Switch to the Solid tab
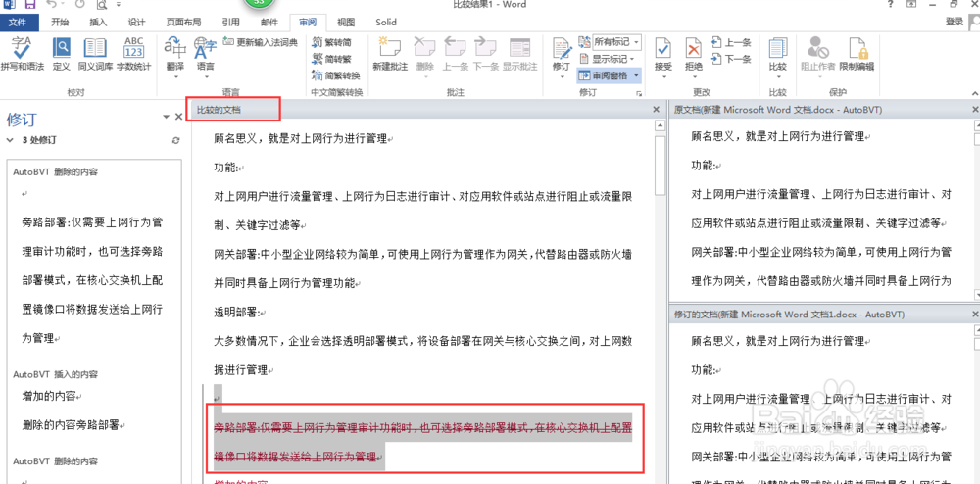Screen dimensions: 980x484 coord(386,22)
